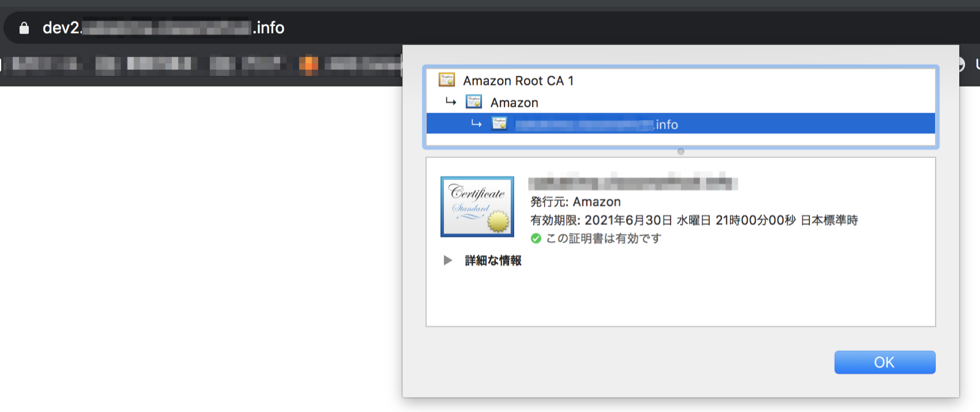Click the 有効期限 2021年6月30日 expiry text

click(694, 220)
